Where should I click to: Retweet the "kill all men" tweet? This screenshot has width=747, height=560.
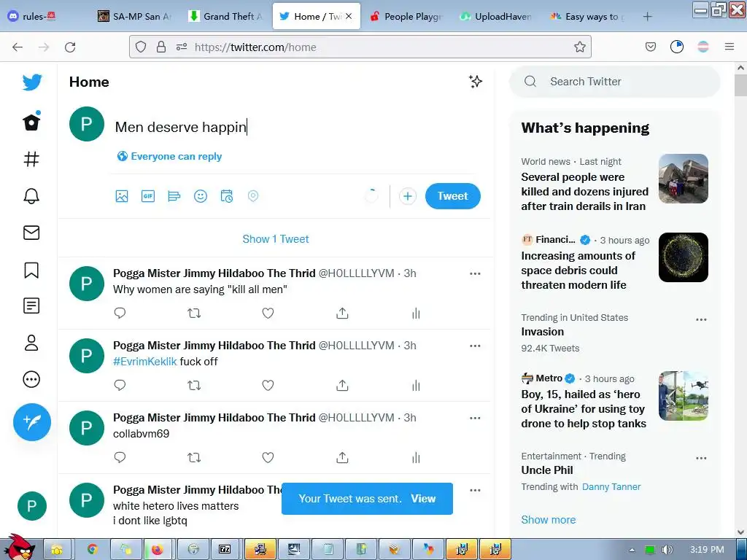click(x=194, y=313)
